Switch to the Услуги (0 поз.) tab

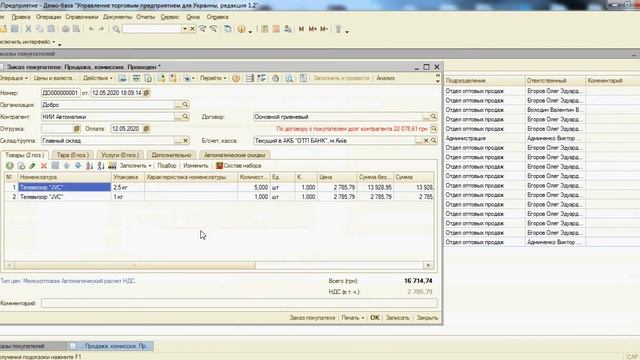click(120, 155)
